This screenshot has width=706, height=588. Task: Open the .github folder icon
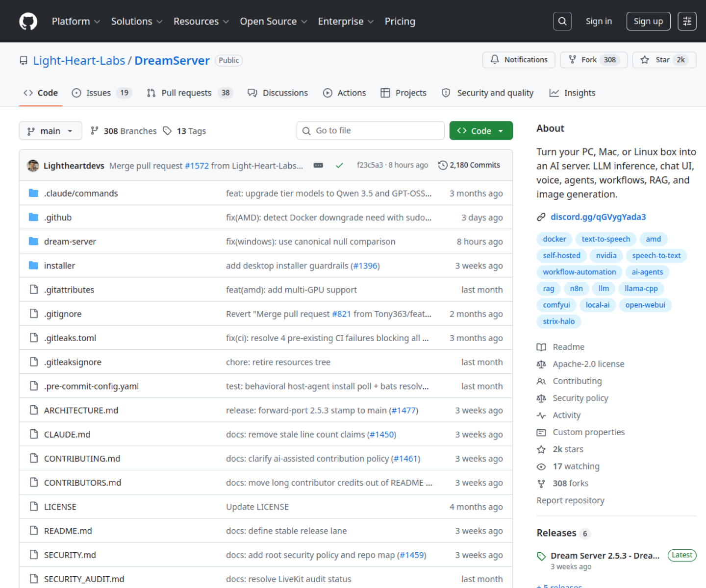coord(33,217)
